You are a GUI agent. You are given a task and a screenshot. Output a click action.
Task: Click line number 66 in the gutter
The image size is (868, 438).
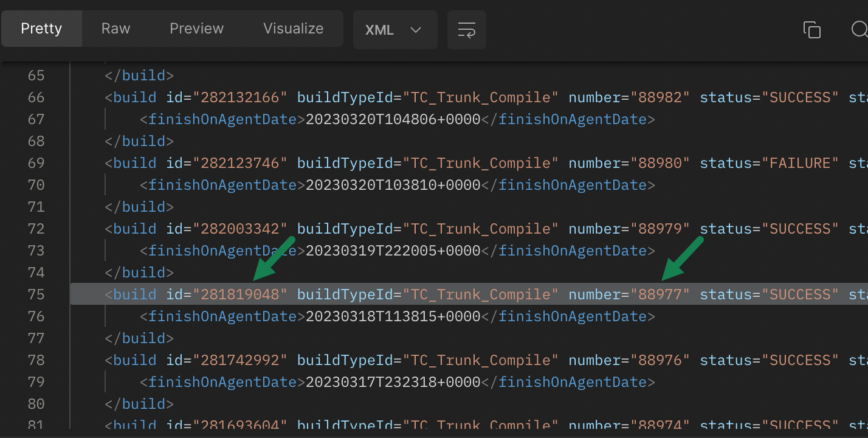point(36,97)
